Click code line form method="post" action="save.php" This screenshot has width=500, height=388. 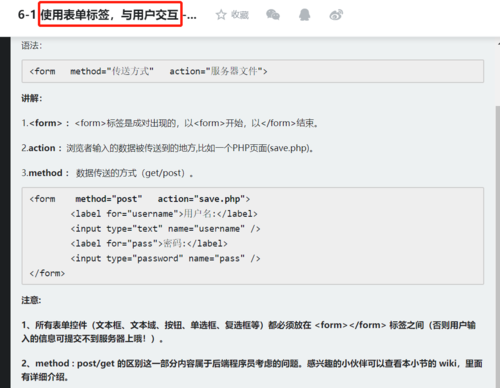pyautogui.click(x=140, y=199)
